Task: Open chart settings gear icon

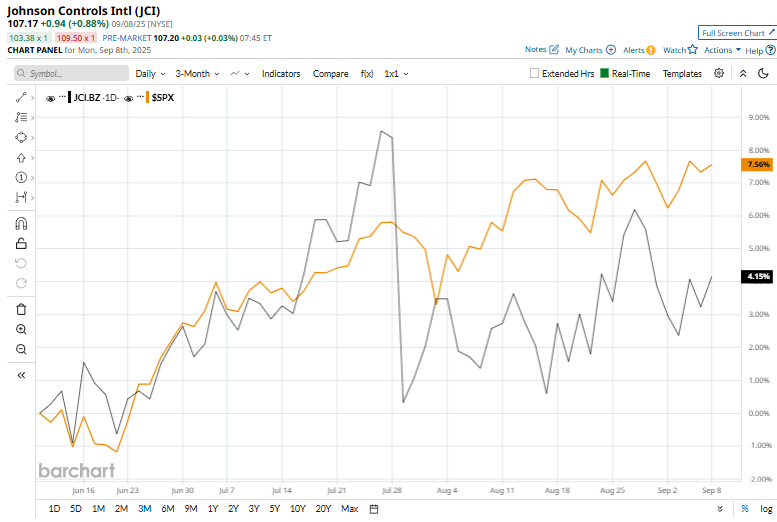Action: coord(719,73)
